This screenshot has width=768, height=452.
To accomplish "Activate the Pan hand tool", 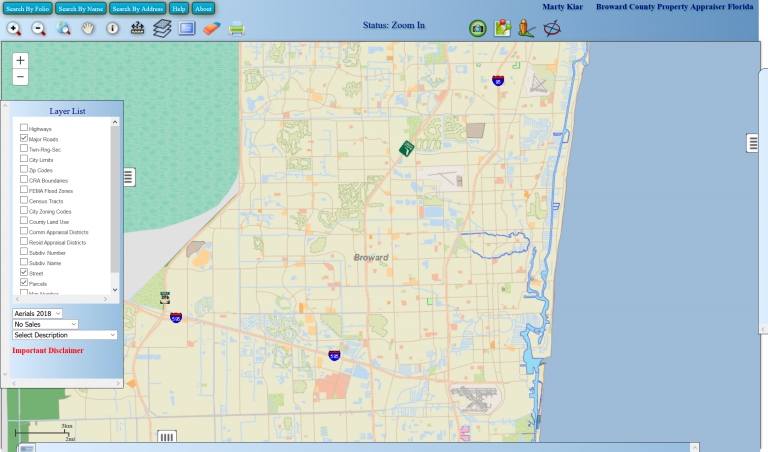I will coord(88,28).
